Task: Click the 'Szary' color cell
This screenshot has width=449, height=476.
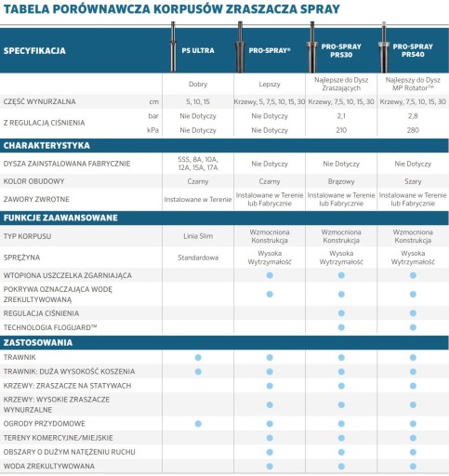Action: [413, 181]
